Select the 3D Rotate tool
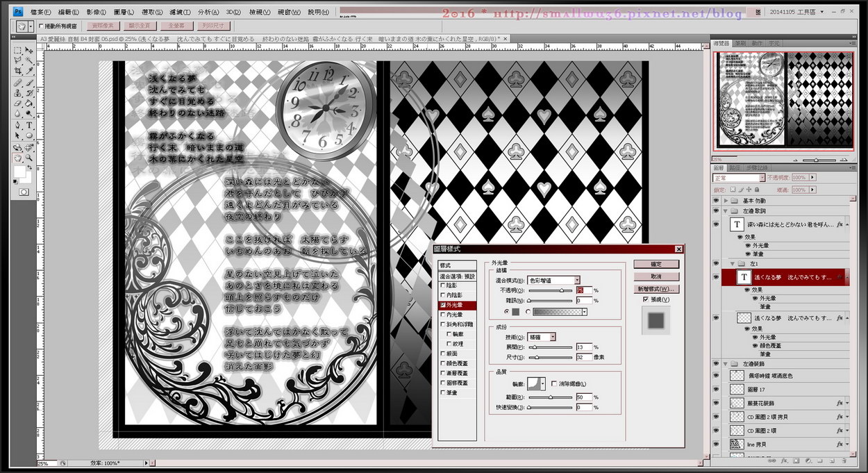Image resolution: width=868 pixels, height=473 pixels. point(18,147)
